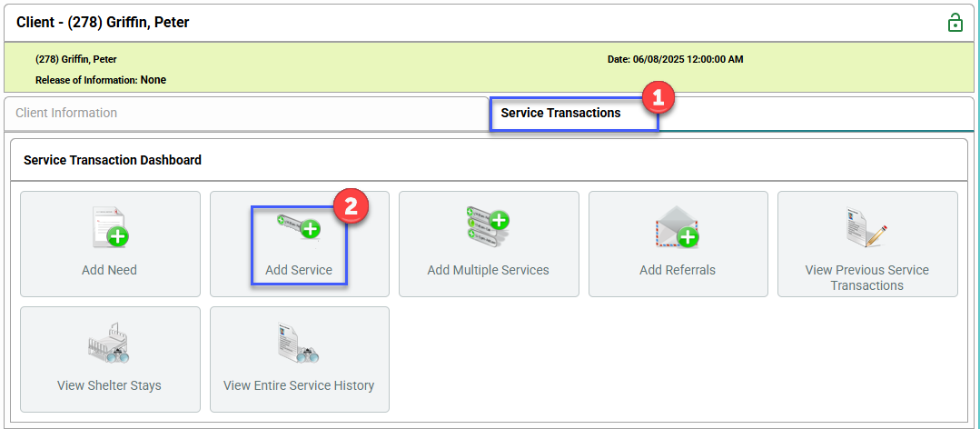Click the Date: 06/08/2025 12:00:00 AM text
980x429 pixels.
(x=675, y=60)
